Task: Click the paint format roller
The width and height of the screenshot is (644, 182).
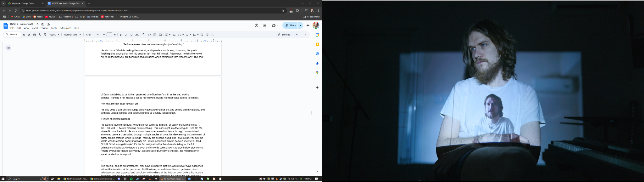Action: [45, 35]
